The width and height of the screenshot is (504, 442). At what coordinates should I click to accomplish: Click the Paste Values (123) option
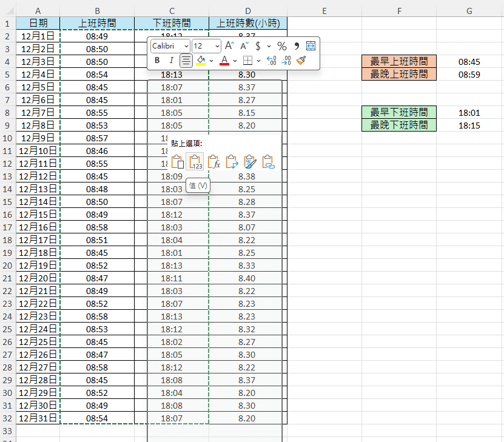click(195, 161)
